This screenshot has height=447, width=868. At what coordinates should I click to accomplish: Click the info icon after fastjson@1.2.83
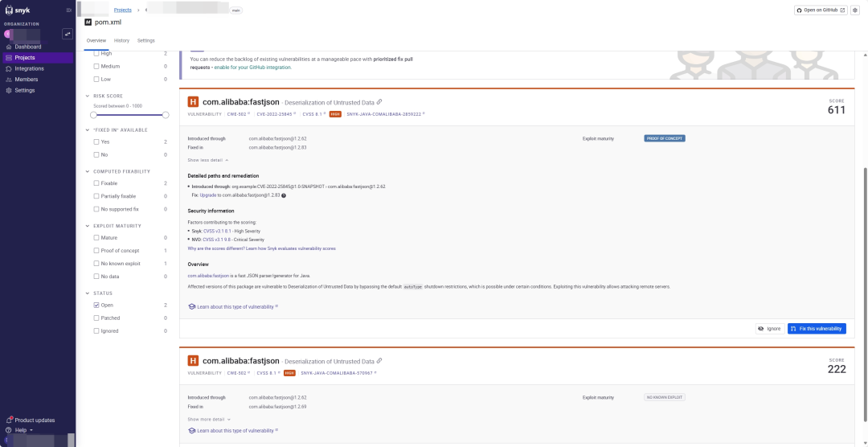coord(284,195)
